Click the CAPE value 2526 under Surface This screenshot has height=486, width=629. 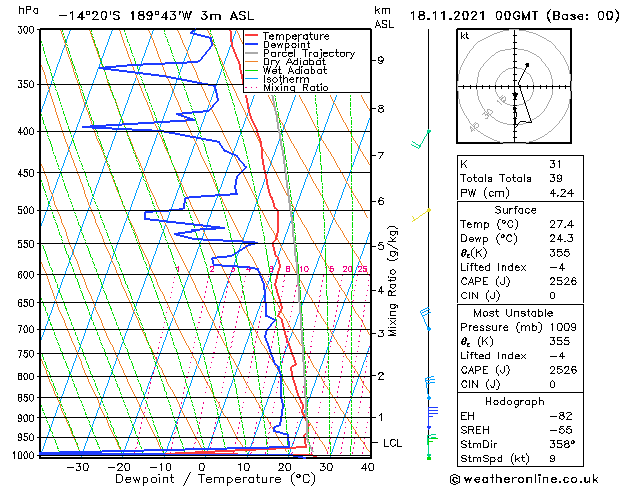(x=563, y=281)
